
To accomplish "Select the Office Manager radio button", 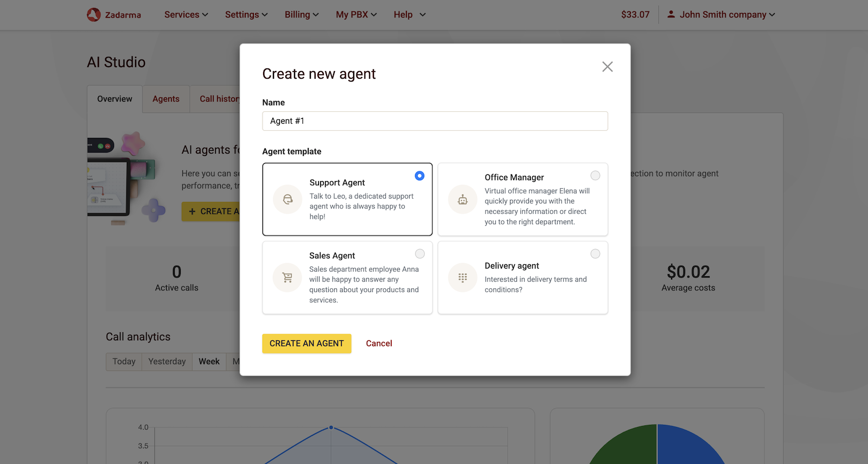I will click(x=595, y=176).
